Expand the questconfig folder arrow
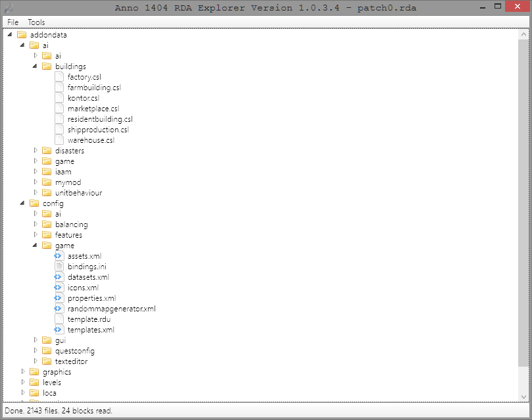Viewport: 532px width, 420px height. point(36,350)
